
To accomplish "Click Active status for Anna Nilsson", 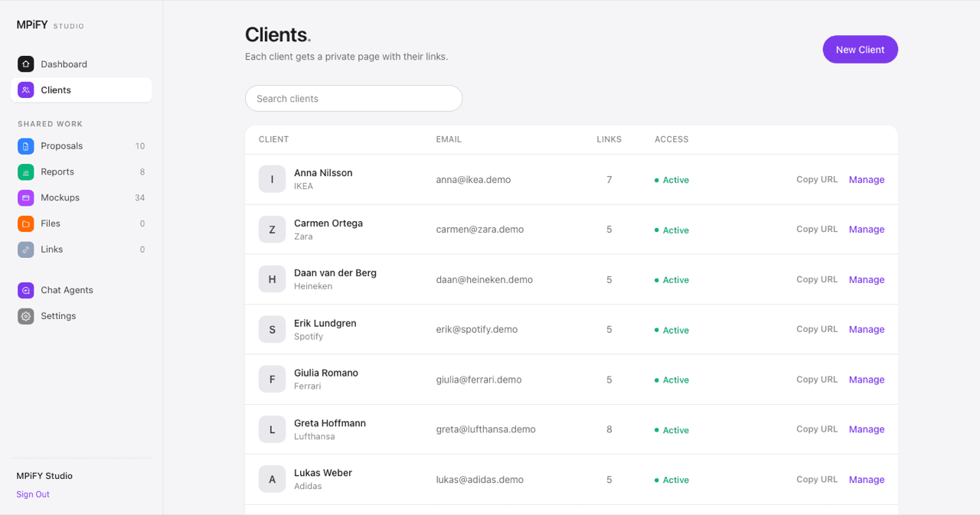I will [671, 180].
